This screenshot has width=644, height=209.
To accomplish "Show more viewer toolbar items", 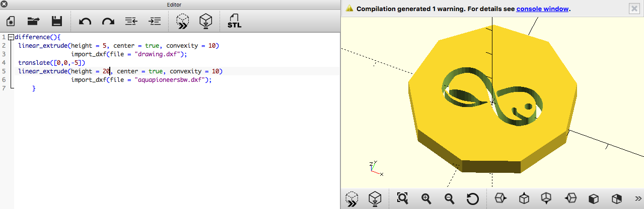I will [x=638, y=198].
